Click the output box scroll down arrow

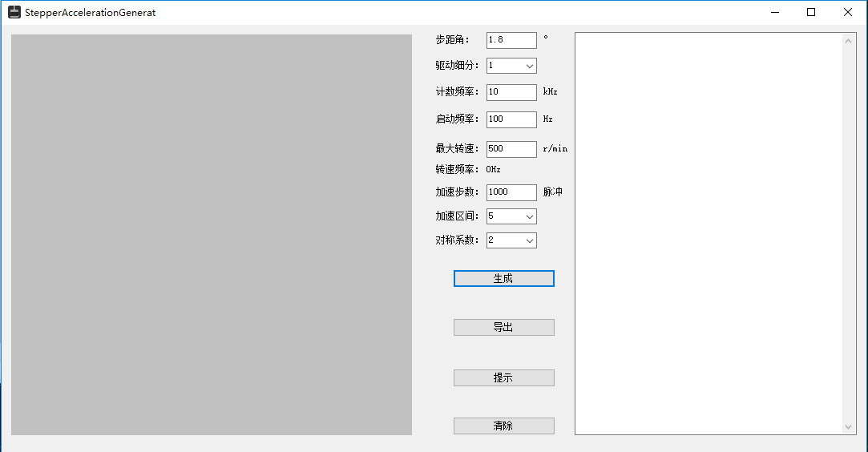coord(849,426)
